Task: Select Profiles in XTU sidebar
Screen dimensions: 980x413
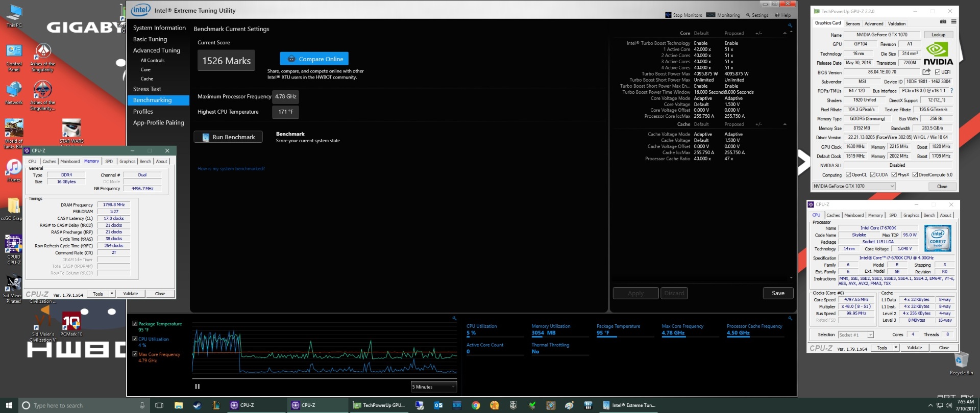Action: tap(143, 111)
